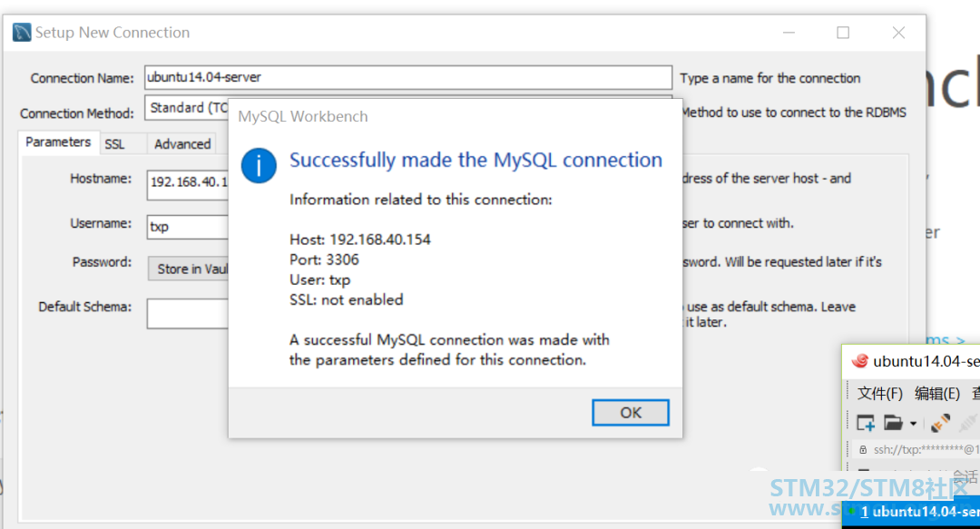The image size is (980, 529).
Task: Expand the open folder dropdown arrow in Xshell
Action: pyautogui.click(x=913, y=424)
